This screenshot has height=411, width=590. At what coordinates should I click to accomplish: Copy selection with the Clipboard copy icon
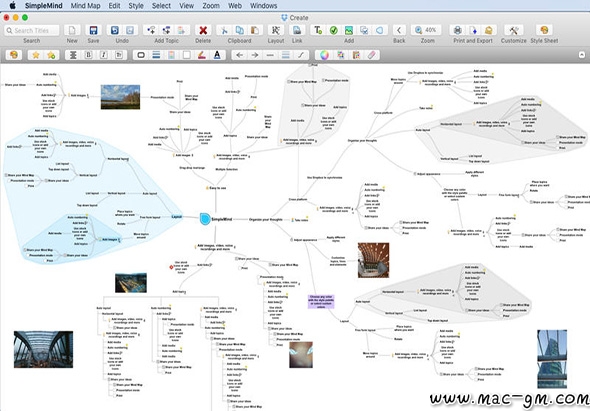(239, 30)
